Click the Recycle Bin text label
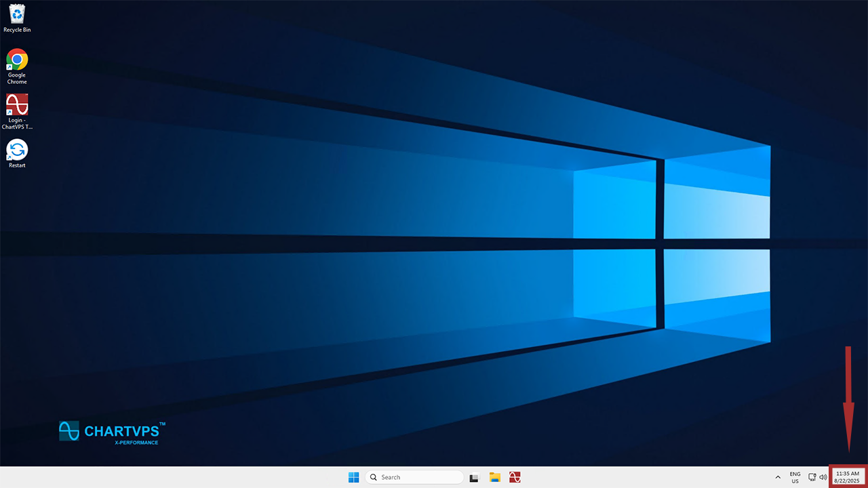Viewport: 868px width, 488px height. (17, 30)
